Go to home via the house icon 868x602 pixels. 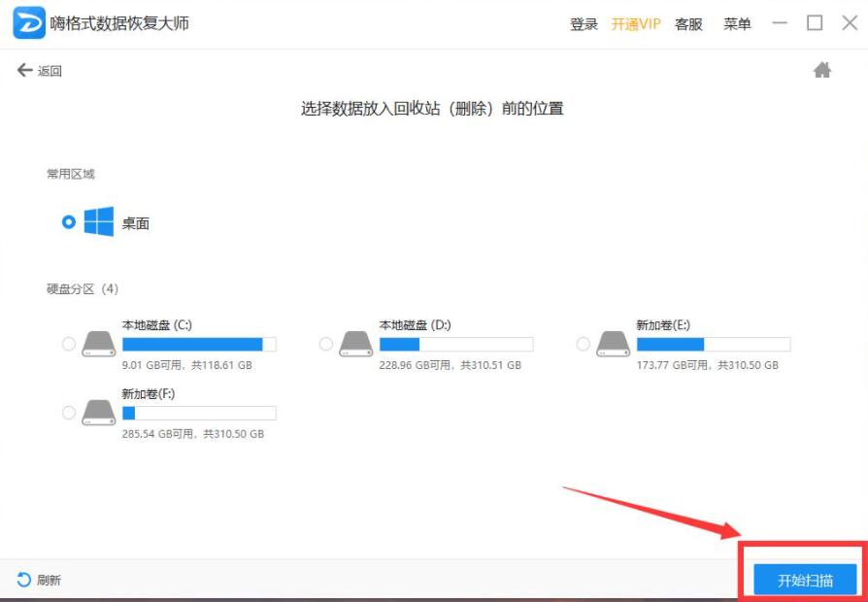tap(822, 70)
